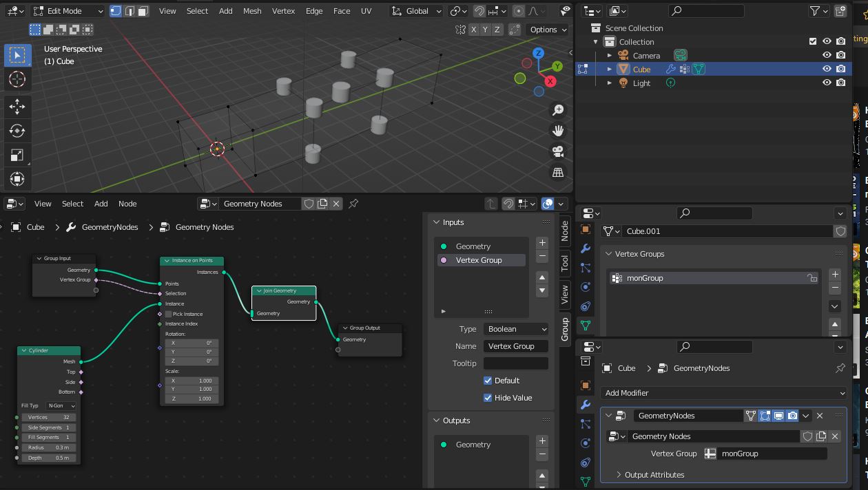Select Geometry in Inputs list
Viewport: 868px width, 490px height.
pos(482,246)
